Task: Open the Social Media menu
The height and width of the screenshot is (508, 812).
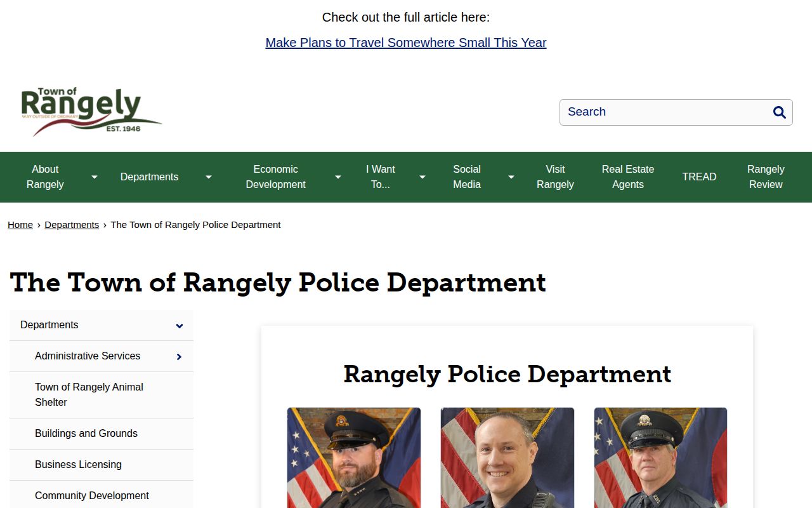Action: [467, 177]
